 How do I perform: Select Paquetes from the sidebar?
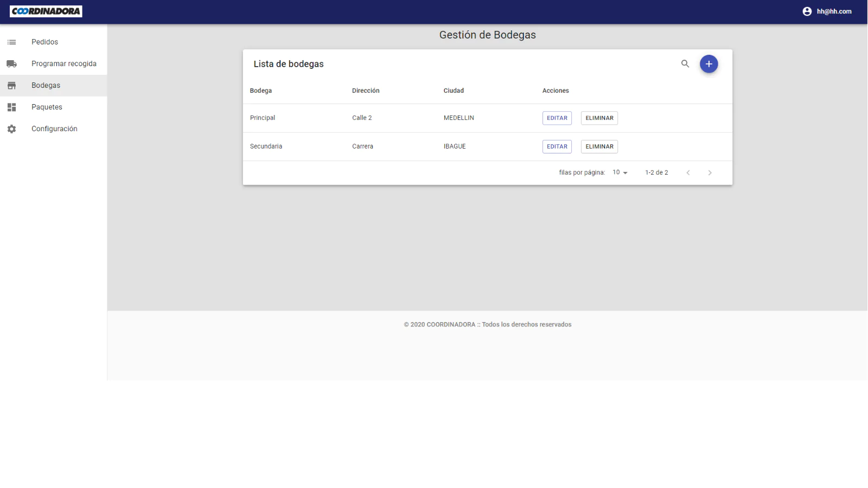(x=47, y=107)
